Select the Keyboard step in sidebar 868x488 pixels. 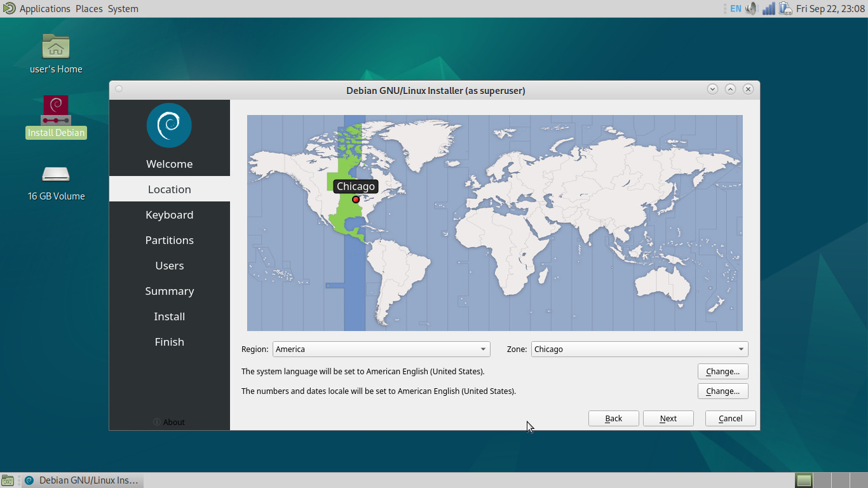coord(170,215)
